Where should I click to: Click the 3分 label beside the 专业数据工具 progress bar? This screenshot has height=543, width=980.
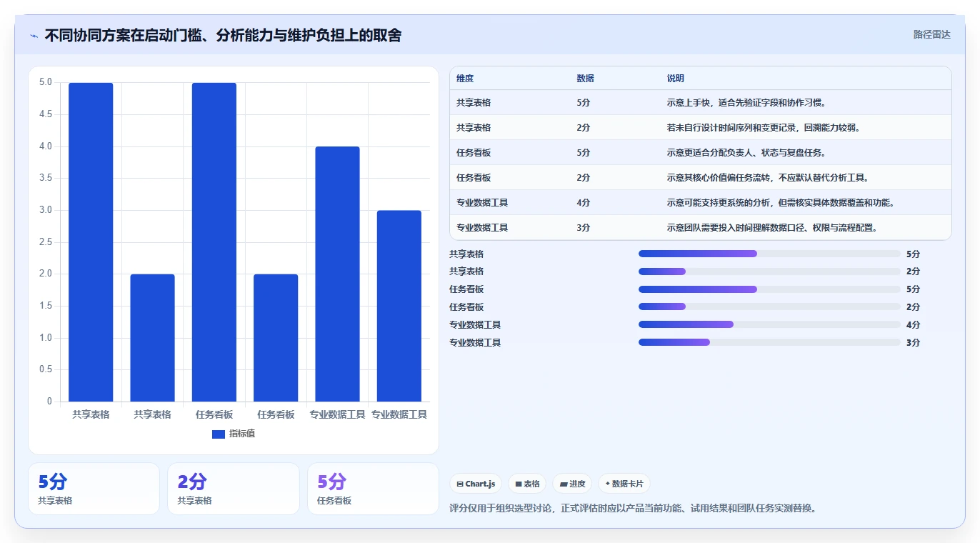click(913, 343)
